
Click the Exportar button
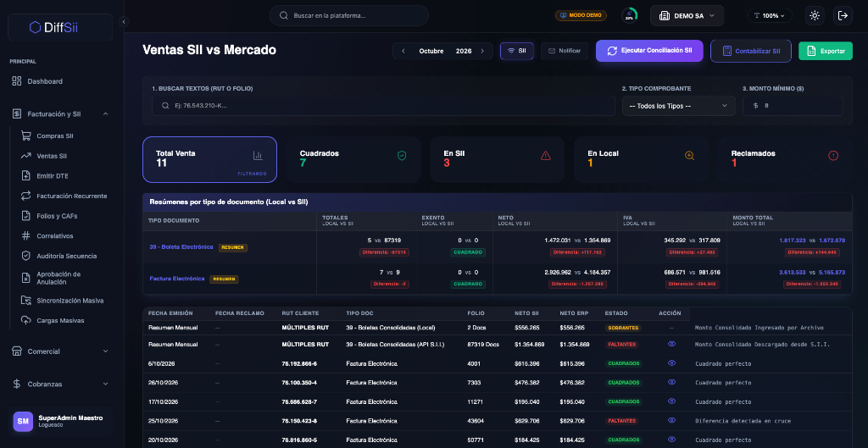click(x=826, y=51)
